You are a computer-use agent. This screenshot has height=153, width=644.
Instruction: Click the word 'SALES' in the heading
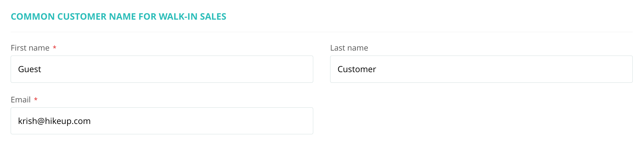213,17
